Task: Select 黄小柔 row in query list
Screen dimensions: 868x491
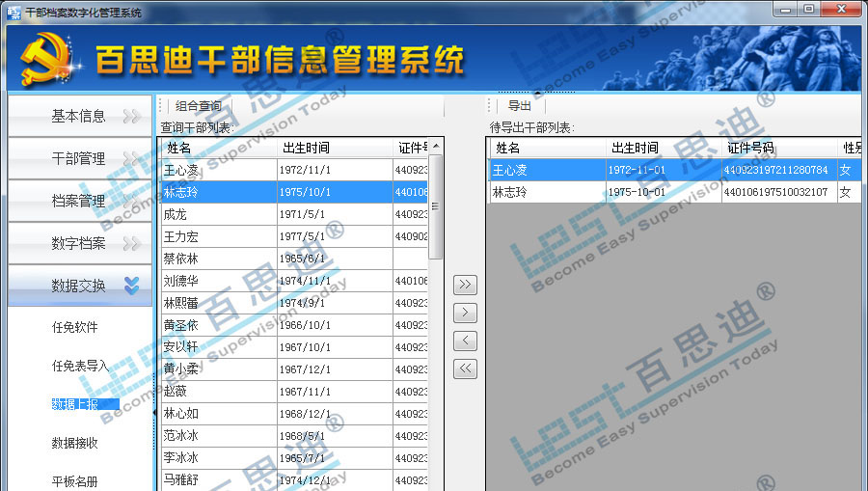Action: coord(294,369)
